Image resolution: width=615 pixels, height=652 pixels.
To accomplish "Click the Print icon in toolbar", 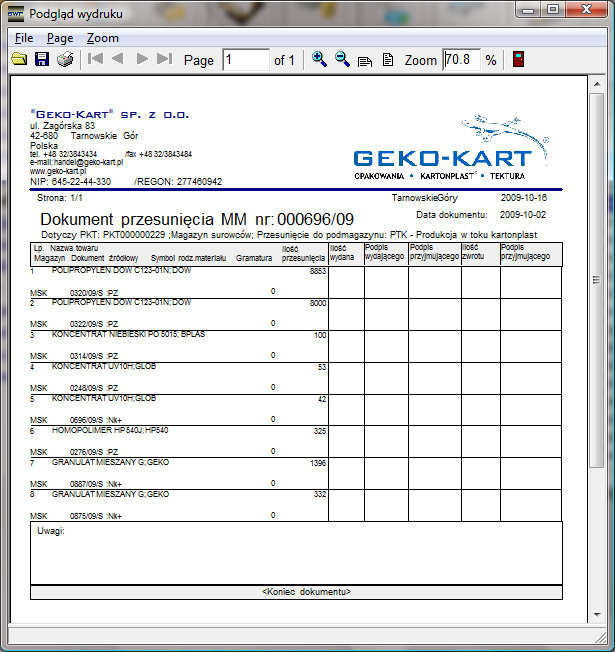I will tap(65, 60).
